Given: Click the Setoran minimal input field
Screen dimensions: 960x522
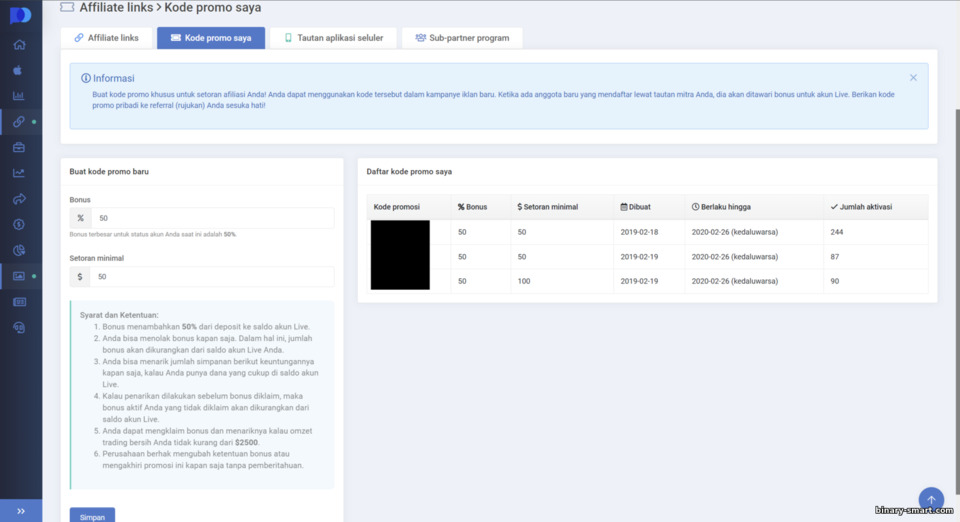Looking at the screenshot, I should (212, 277).
